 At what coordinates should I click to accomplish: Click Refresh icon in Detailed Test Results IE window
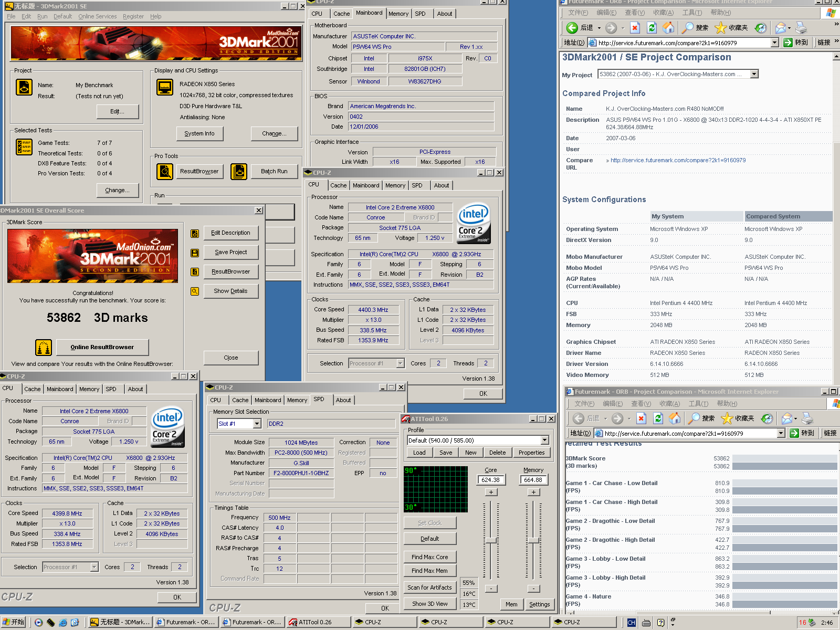(x=658, y=418)
